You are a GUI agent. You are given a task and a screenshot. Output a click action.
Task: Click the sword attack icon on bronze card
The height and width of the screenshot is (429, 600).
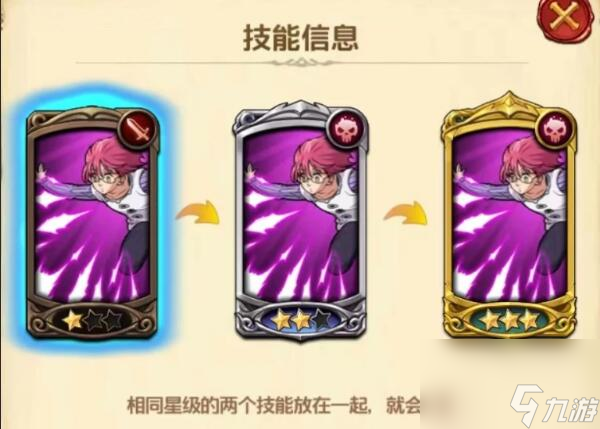point(140,129)
